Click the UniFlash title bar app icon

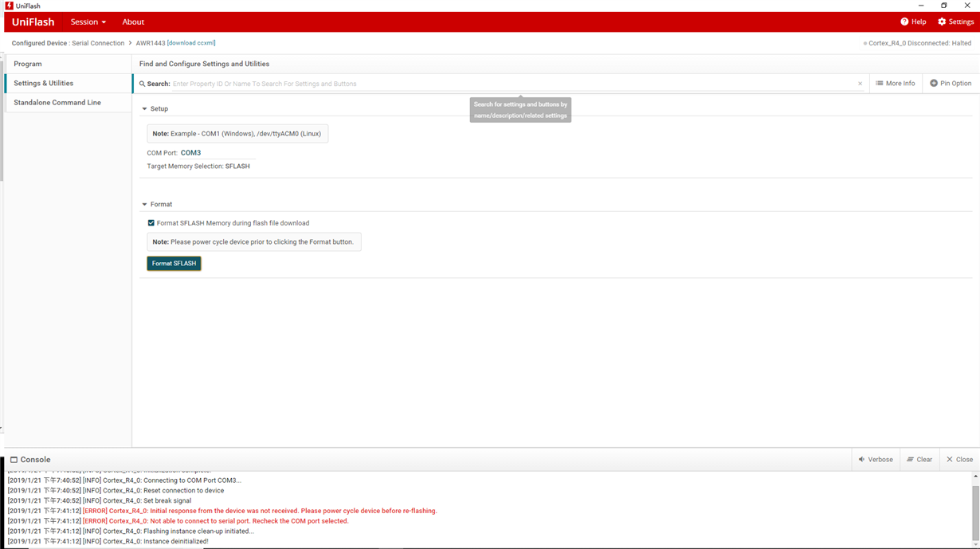(x=9, y=6)
